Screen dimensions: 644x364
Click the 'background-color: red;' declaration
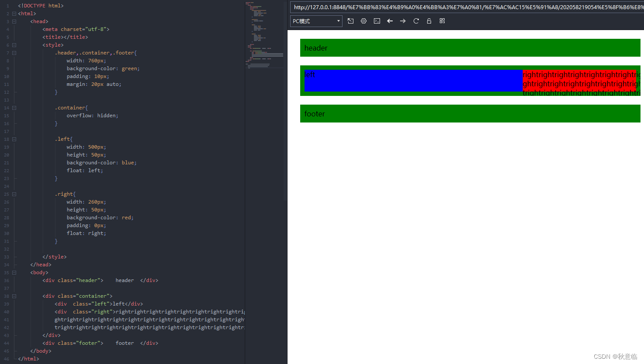(100, 218)
